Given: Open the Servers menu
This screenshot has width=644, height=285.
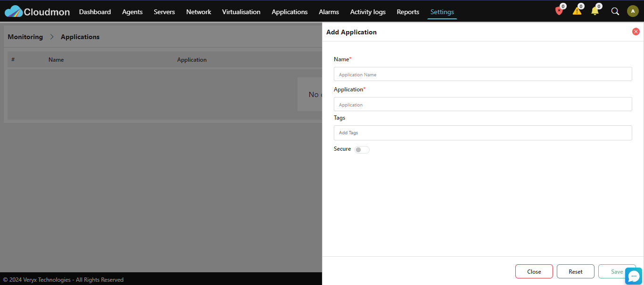Looking at the screenshot, I should [164, 12].
